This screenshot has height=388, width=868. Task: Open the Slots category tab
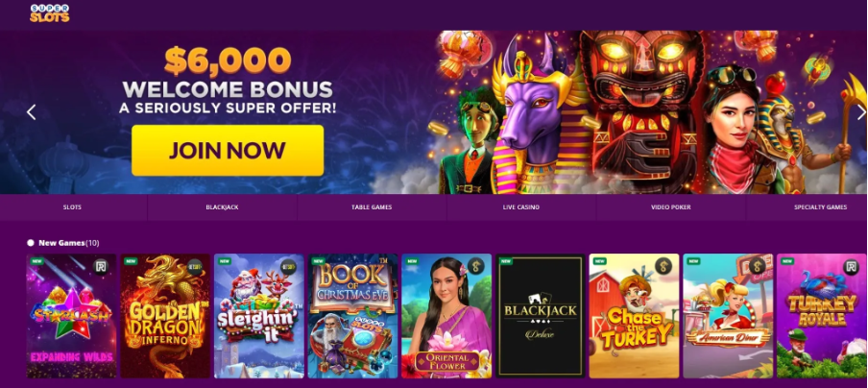pyautogui.click(x=73, y=207)
